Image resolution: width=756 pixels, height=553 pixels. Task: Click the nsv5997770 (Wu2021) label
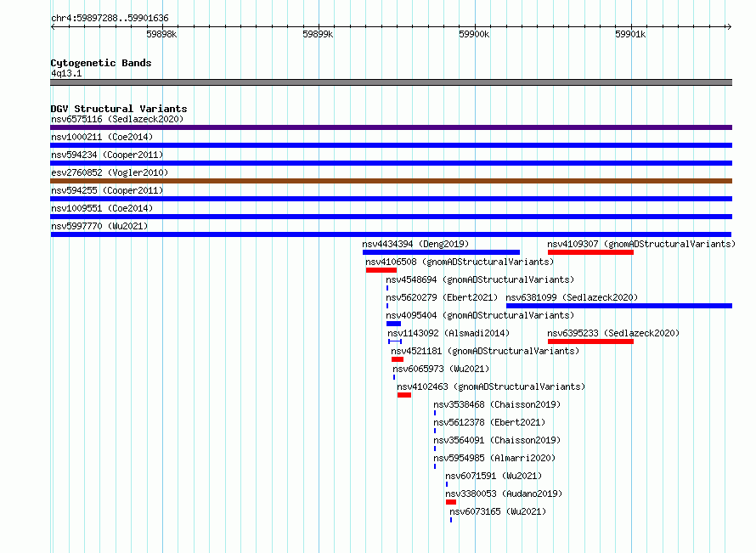(x=99, y=226)
